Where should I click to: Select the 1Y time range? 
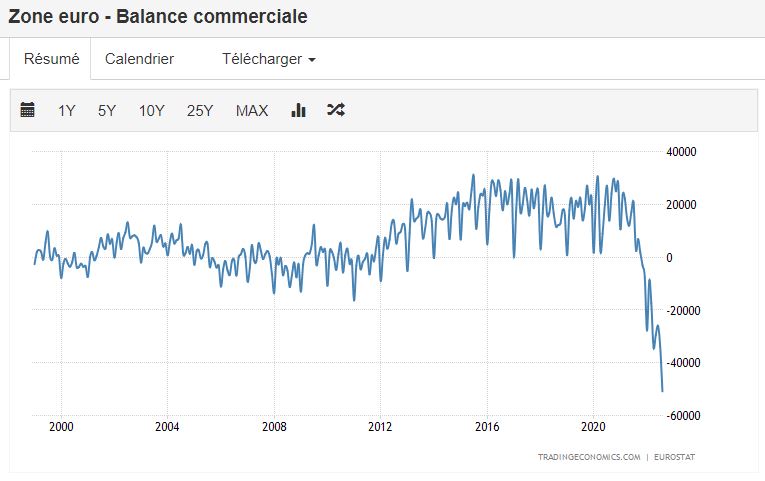[67, 111]
